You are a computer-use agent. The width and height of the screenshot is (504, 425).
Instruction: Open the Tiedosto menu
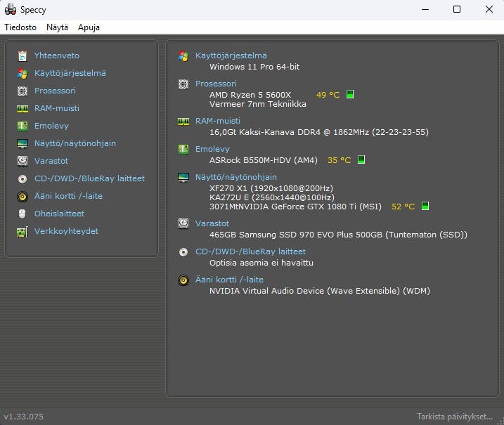20,27
